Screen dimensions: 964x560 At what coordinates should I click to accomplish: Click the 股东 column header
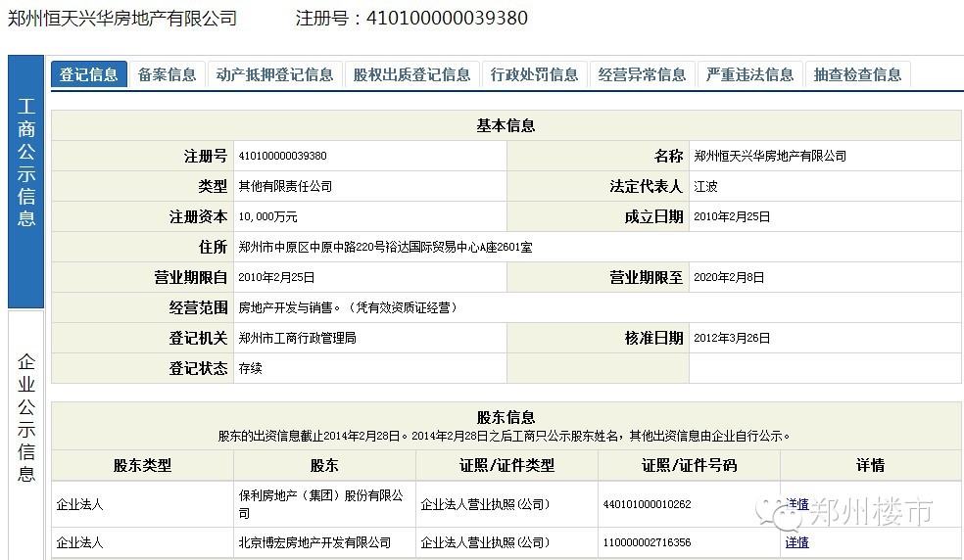[x=324, y=465]
